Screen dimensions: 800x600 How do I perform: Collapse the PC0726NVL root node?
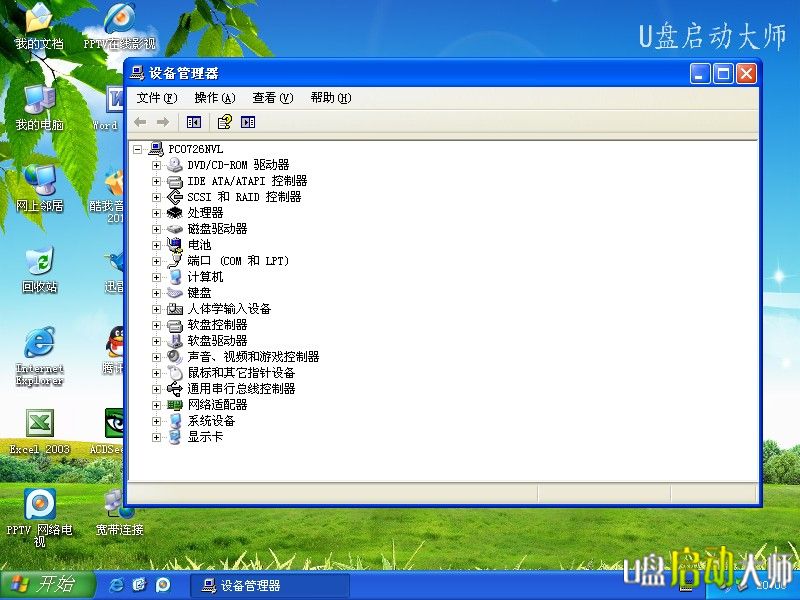(138, 149)
